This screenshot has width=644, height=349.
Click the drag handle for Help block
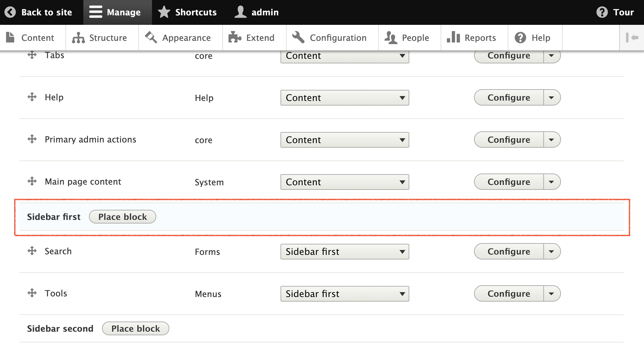point(32,97)
